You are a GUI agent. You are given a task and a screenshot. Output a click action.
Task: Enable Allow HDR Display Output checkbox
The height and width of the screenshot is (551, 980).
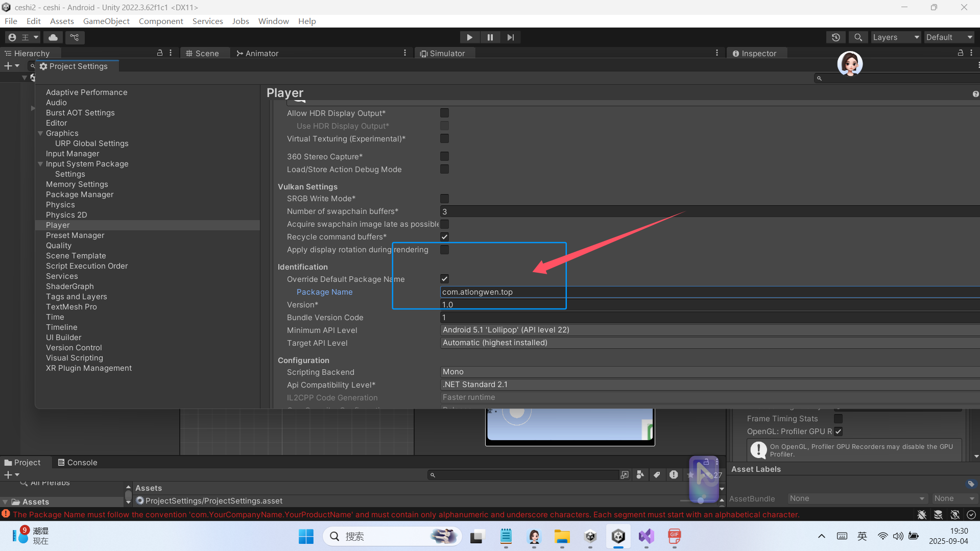coord(445,113)
